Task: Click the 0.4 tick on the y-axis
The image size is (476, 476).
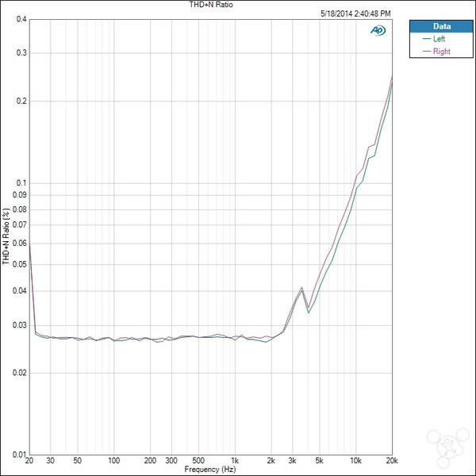Action: click(x=20, y=19)
